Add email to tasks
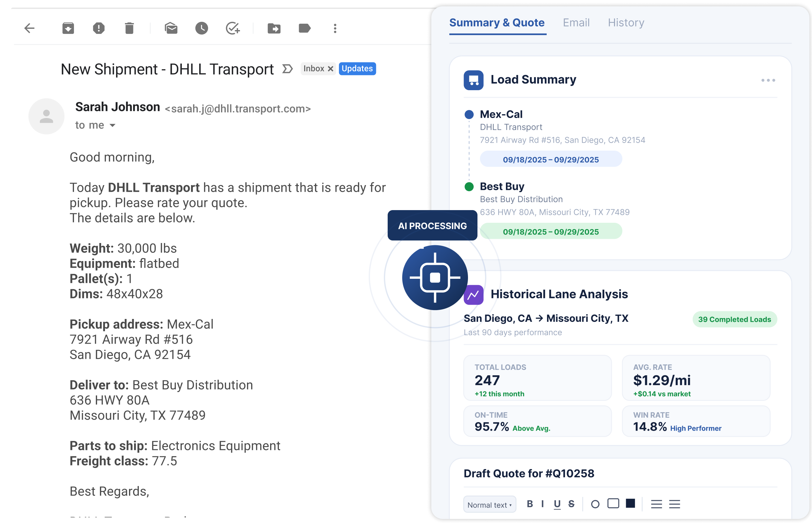Viewport: 812px width, 524px height. coord(233,28)
